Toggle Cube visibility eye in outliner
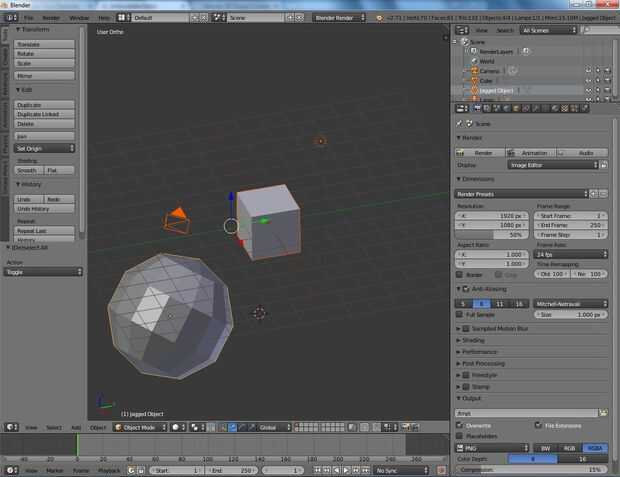 click(x=588, y=81)
